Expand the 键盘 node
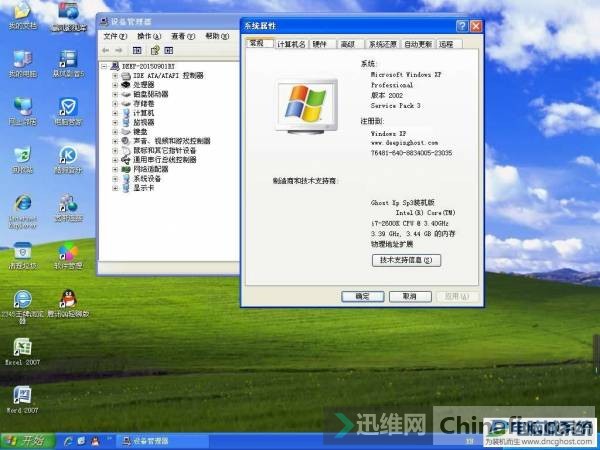This screenshot has width=600, height=450. pos(115,132)
